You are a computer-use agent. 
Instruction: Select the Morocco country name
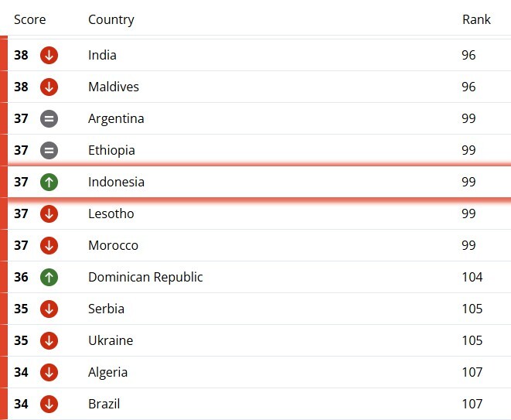tap(113, 245)
